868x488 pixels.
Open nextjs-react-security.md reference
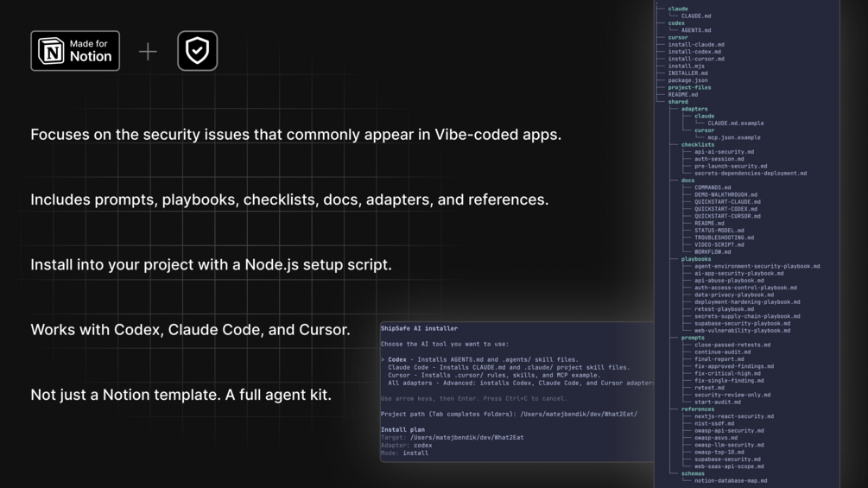tap(734, 416)
